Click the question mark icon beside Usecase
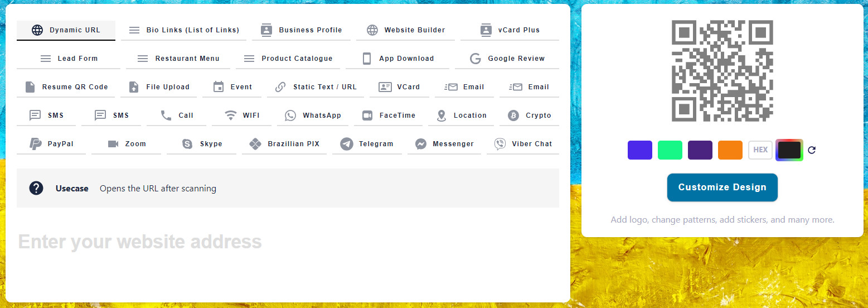This screenshot has width=868, height=308. [36, 188]
